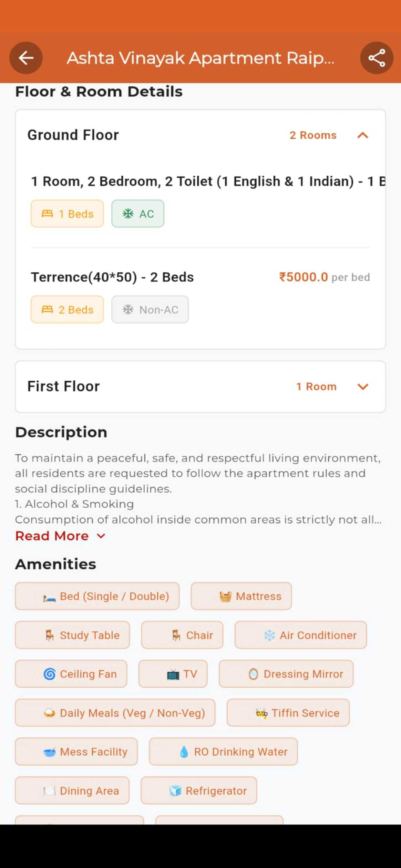Open the 1 Room, 2 Bedroom listing

tap(208, 181)
